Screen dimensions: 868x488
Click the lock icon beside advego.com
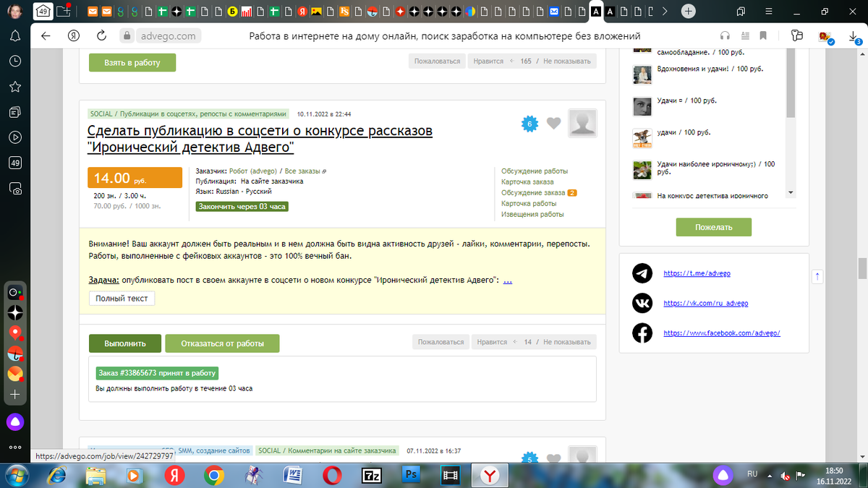tap(126, 36)
